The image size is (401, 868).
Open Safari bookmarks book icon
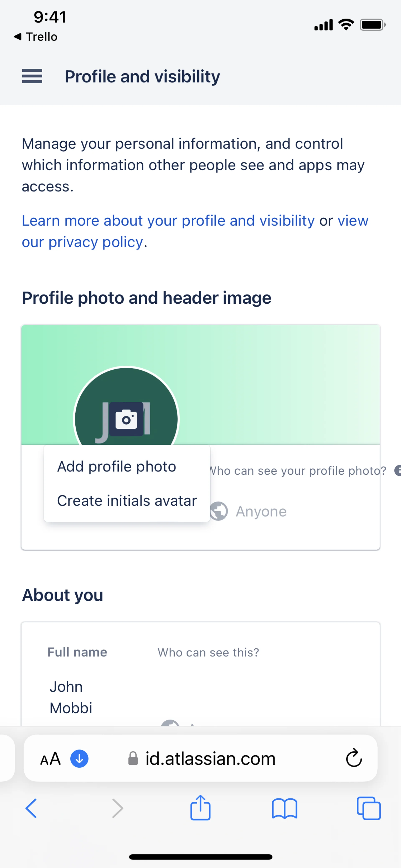click(284, 808)
